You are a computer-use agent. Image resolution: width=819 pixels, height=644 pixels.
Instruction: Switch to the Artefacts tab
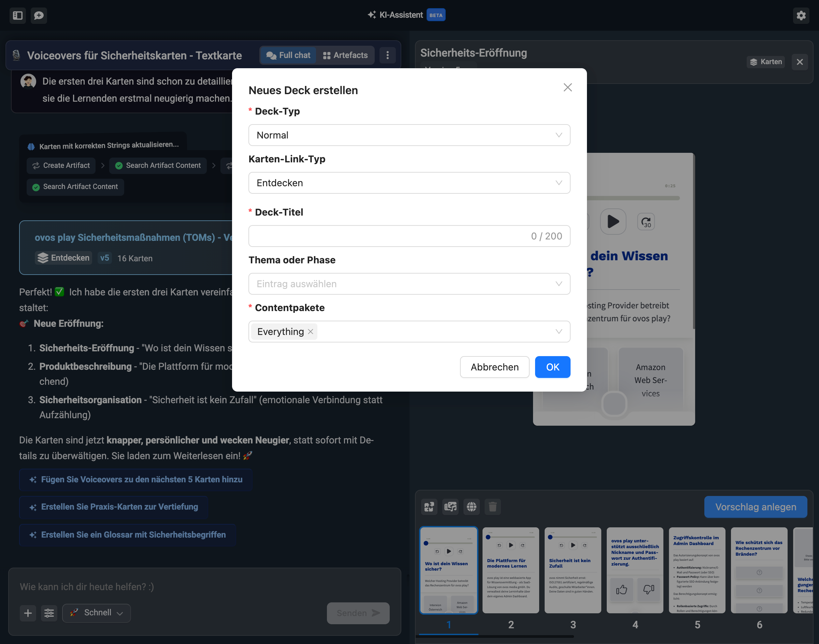point(345,55)
